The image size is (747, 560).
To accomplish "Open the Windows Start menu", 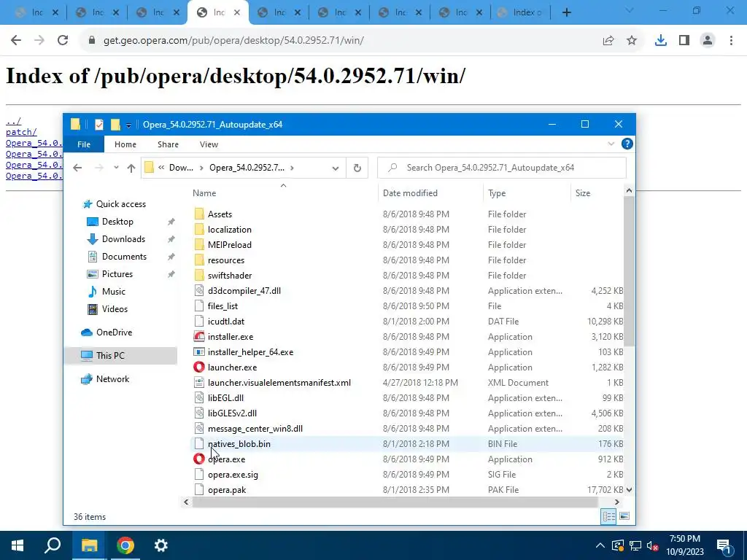I will (18, 545).
